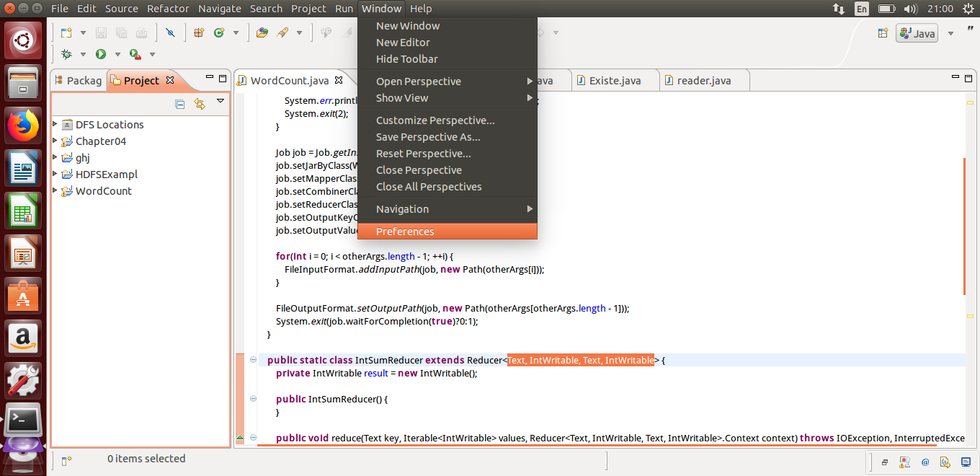Viewport: 980px width, 476px height.
Task: Collapse the IntSumReducer class fold marker
Action: 253,359
